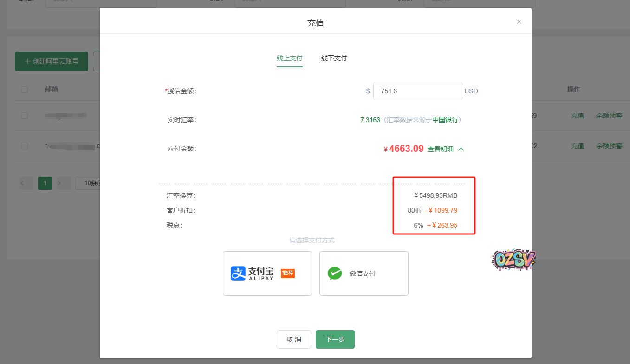Open 余额预警 for the second row
Screen dimensions: 630x364
609,146
